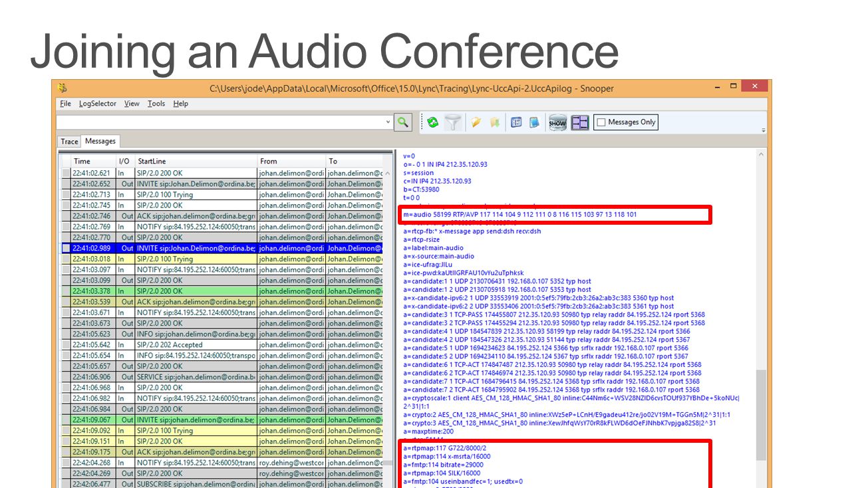Click the From column header
The width and height of the screenshot is (868, 488).
pos(291,161)
